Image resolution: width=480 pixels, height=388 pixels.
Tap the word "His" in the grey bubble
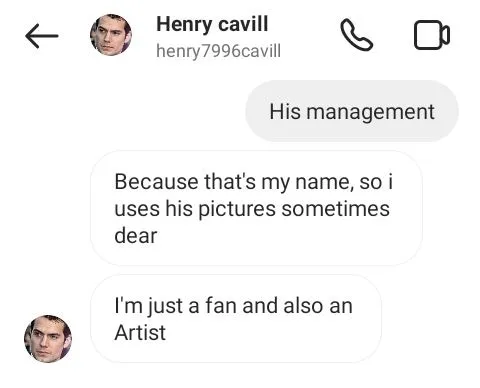coord(285,111)
